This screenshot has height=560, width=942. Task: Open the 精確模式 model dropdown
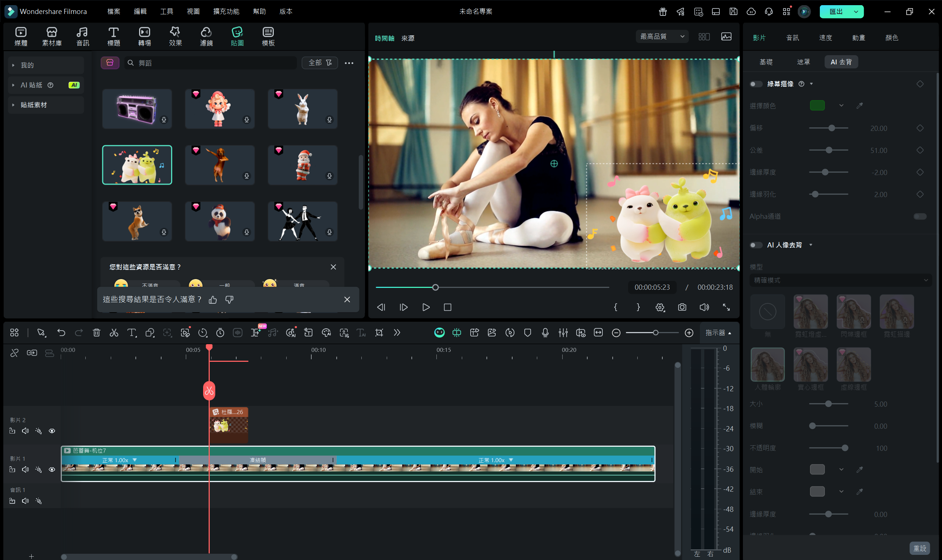pos(840,280)
